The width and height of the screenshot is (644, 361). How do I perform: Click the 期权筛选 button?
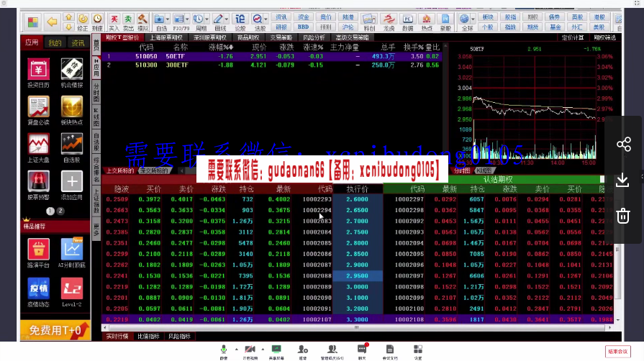605,37
